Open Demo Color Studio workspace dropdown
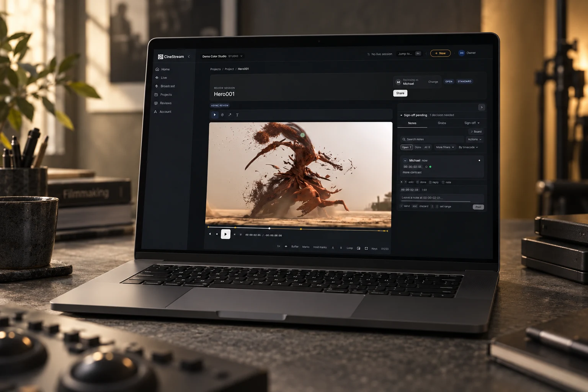 (x=222, y=56)
